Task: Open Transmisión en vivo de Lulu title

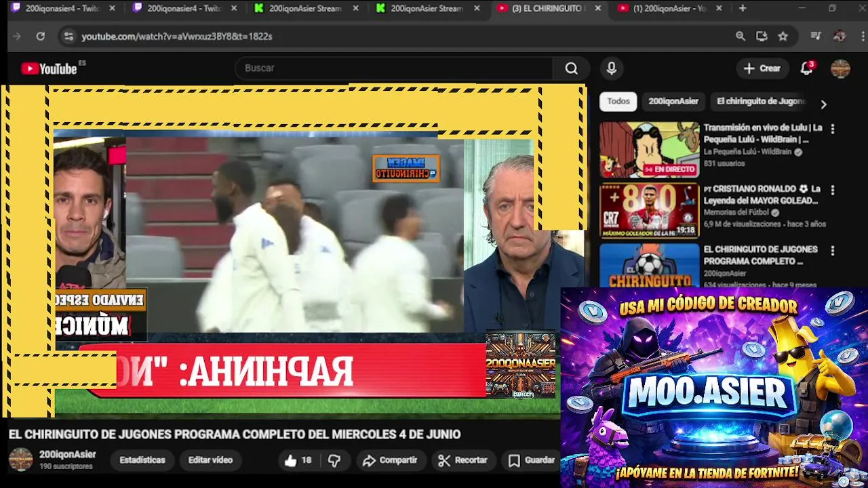Action: [x=763, y=134]
